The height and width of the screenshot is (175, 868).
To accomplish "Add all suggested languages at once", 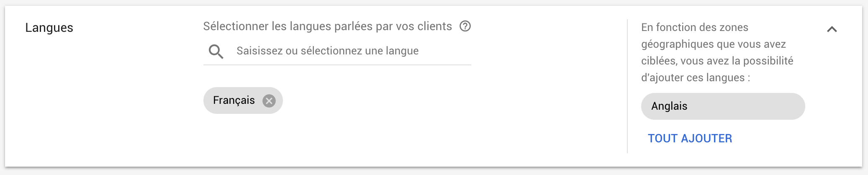I will (690, 139).
